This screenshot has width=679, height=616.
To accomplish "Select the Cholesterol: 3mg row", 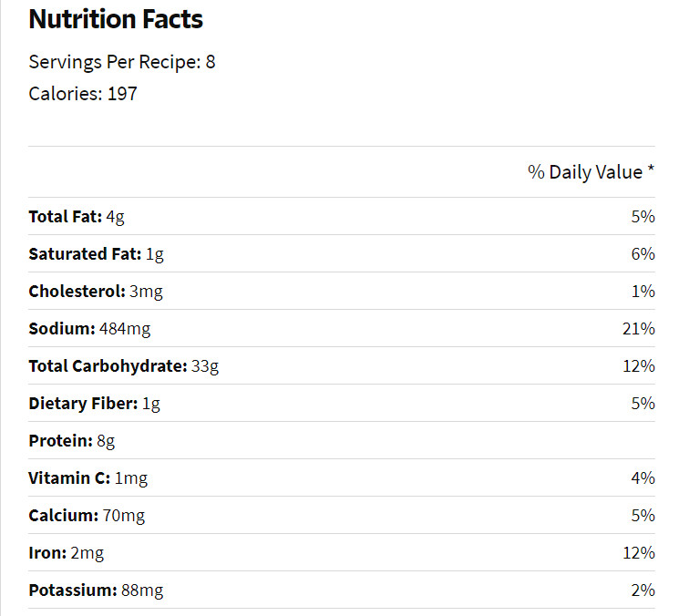I will (x=342, y=291).
